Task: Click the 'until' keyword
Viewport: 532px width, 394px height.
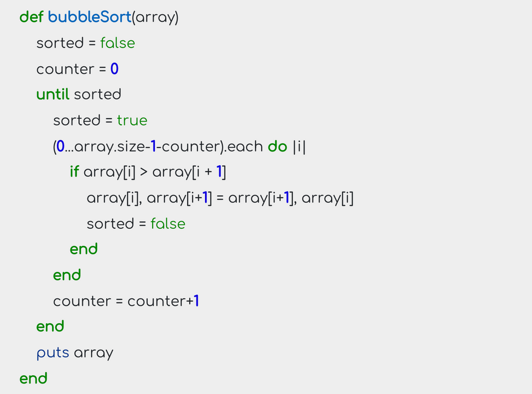Action: pyautogui.click(x=52, y=95)
